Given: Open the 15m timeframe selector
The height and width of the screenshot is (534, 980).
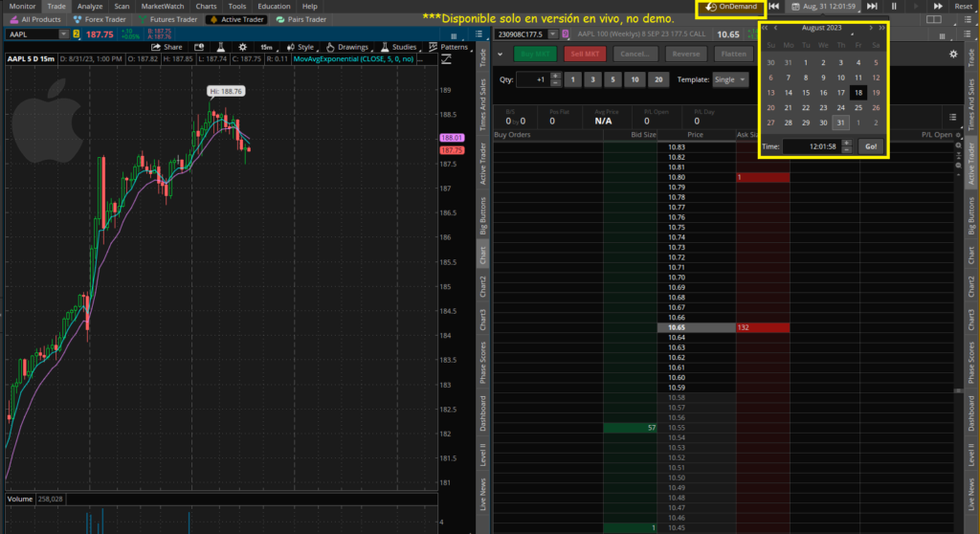Looking at the screenshot, I should (x=266, y=47).
